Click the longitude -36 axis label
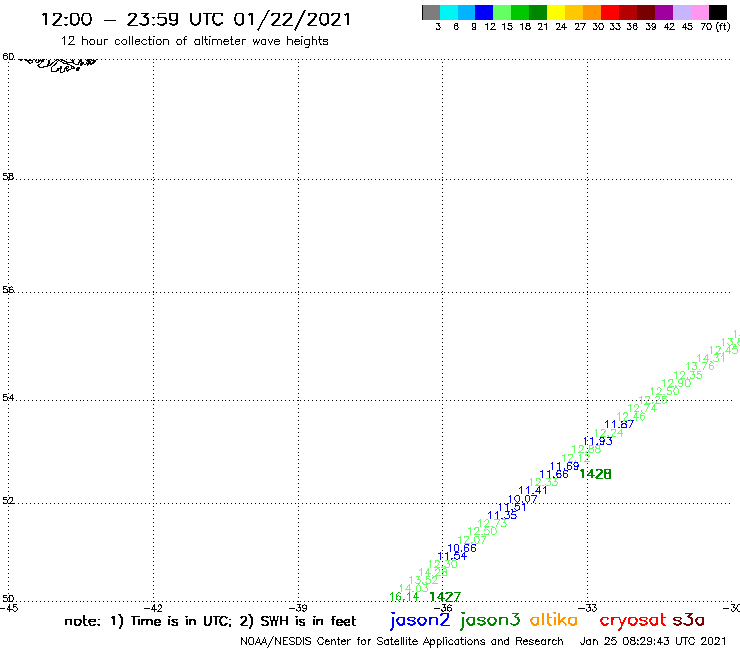740x650 pixels. tap(443, 608)
